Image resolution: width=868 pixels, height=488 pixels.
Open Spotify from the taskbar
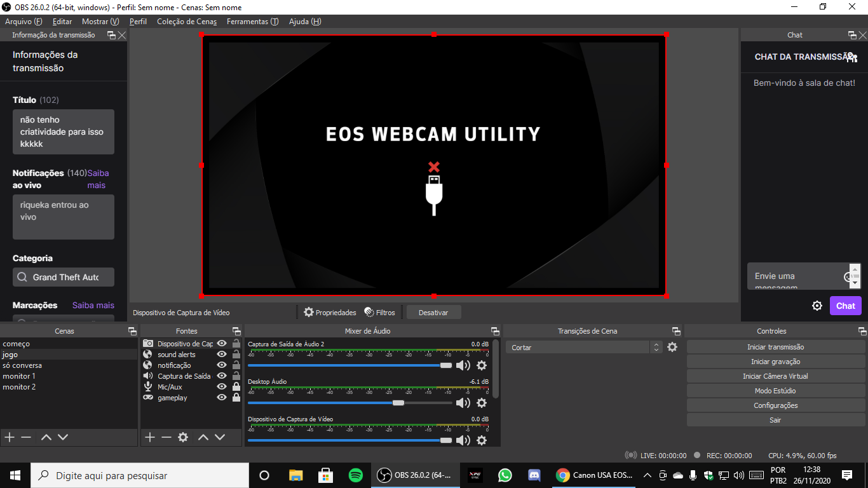point(356,475)
